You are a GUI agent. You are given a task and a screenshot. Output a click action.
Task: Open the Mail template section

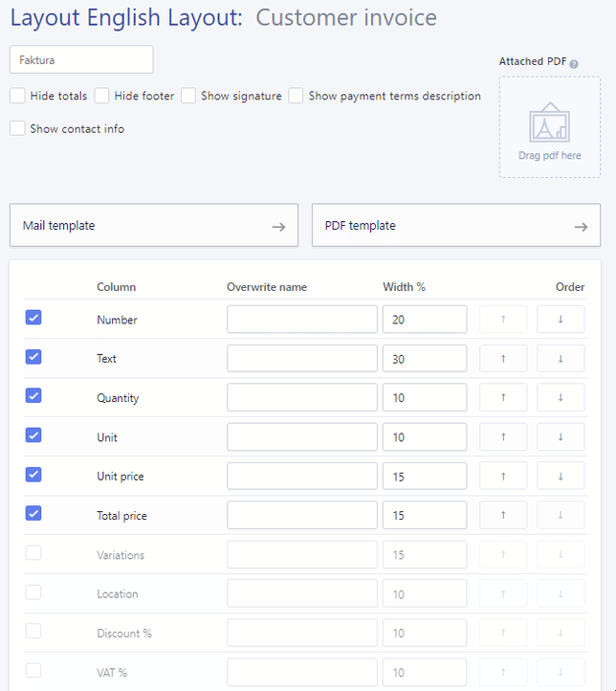(x=153, y=226)
